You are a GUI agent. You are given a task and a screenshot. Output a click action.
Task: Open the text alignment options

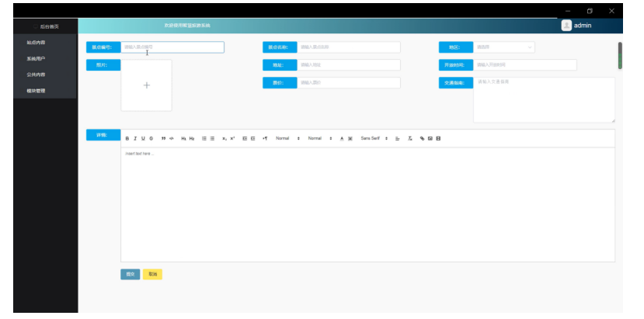pyautogui.click(x=398, y=139)
